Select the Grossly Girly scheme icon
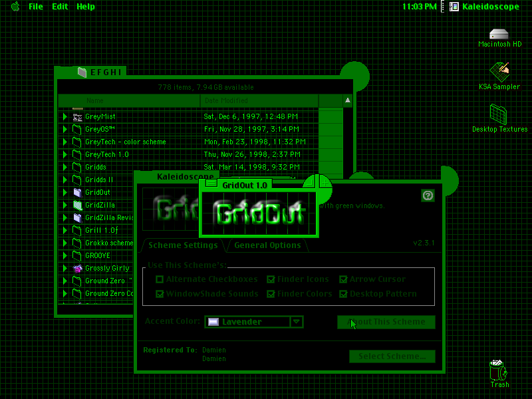Viewport: 532px width, 399px height. click(x=77, y=269)
